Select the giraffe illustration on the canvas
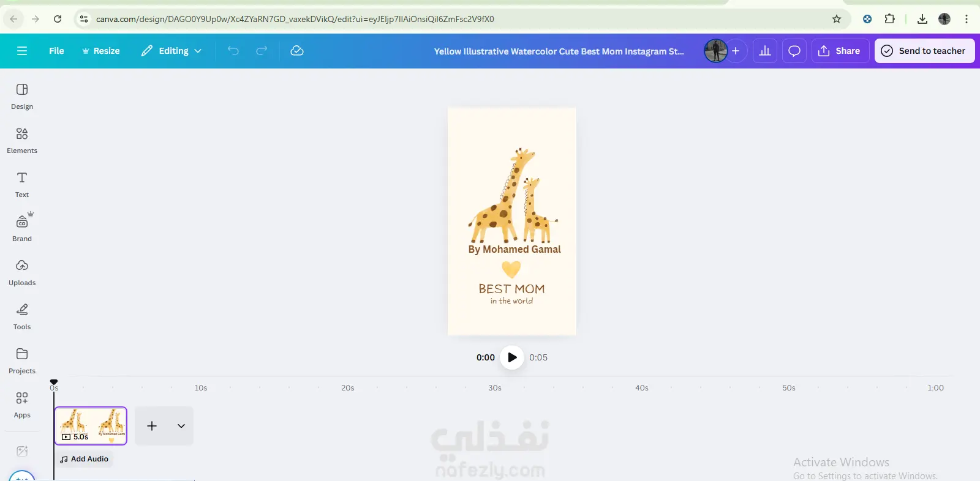980x481 pixels. pos(513,195)
